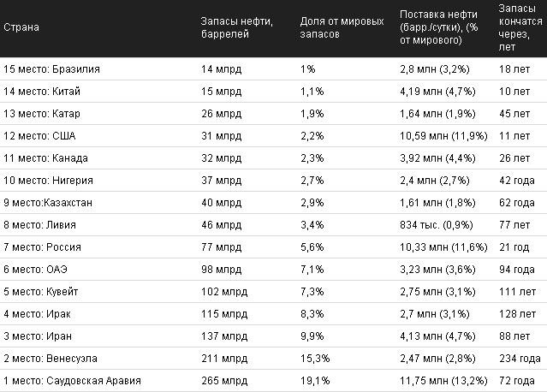The image size is (547, 392).
Task: Select the '12 место: США' entry
Action: pyautogui.click(x=39, y=136)
